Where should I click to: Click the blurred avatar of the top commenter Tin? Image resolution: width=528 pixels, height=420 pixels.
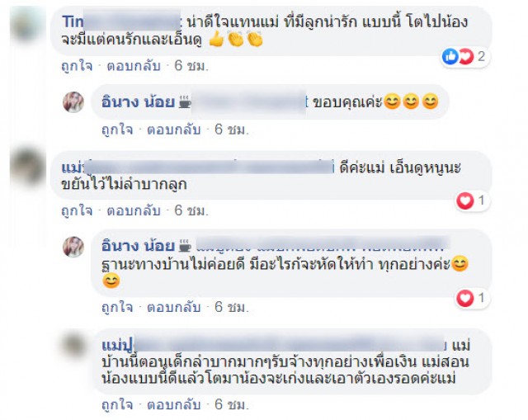pos(27,24)
